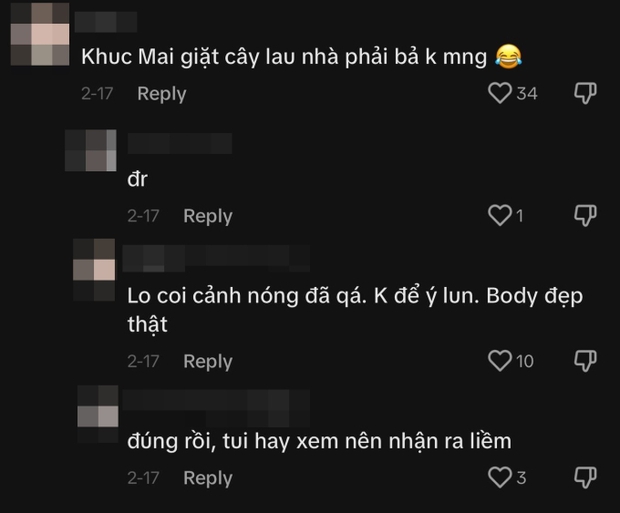Open avatar of 'Body đẹp thật' commenter
620x513 pixels.
click(94, 270)
